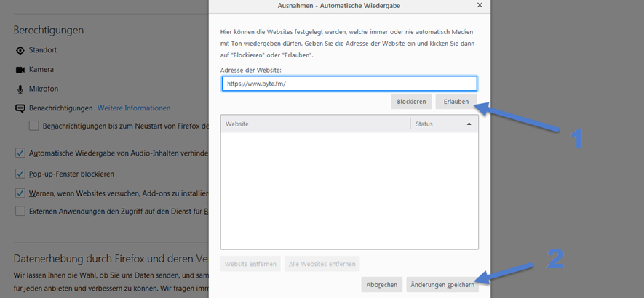Select the Standort label text
Viewport: 644px width, 298px height.
43,50
